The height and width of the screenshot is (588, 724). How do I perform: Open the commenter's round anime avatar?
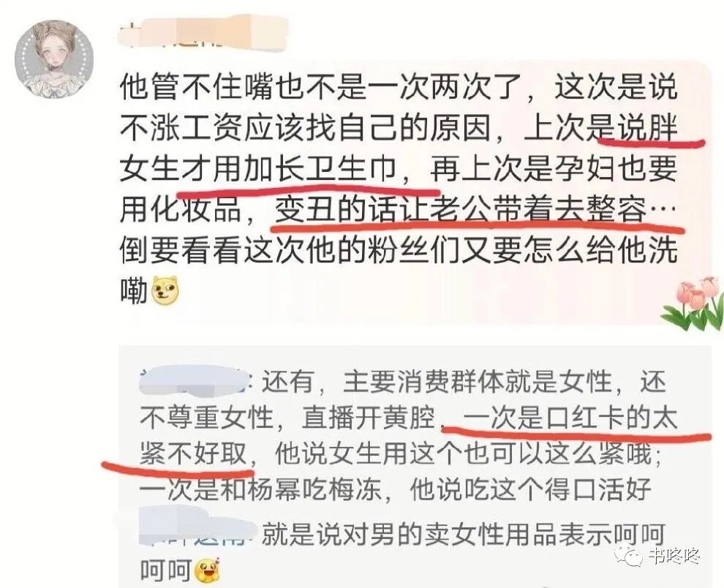54,59
